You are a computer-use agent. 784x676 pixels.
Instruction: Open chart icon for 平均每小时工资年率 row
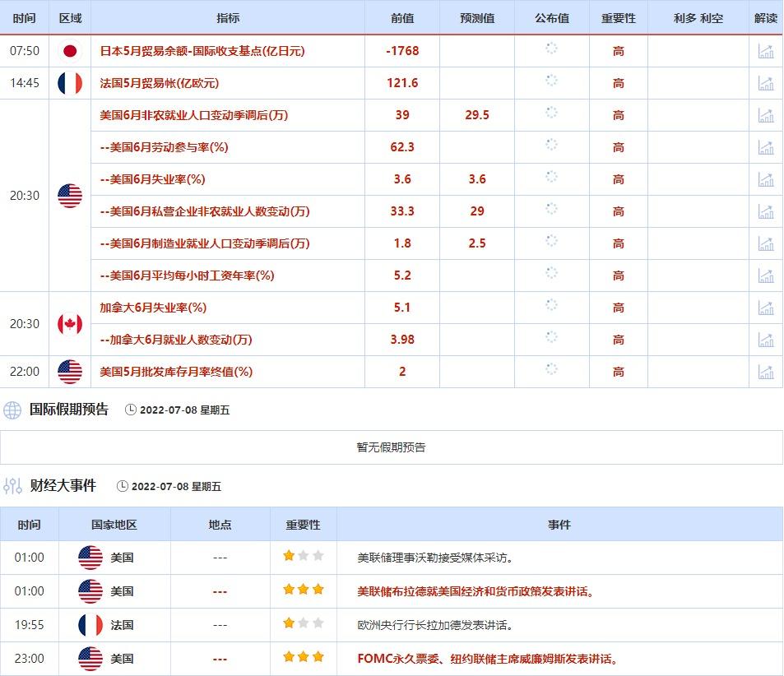(766, 275)
